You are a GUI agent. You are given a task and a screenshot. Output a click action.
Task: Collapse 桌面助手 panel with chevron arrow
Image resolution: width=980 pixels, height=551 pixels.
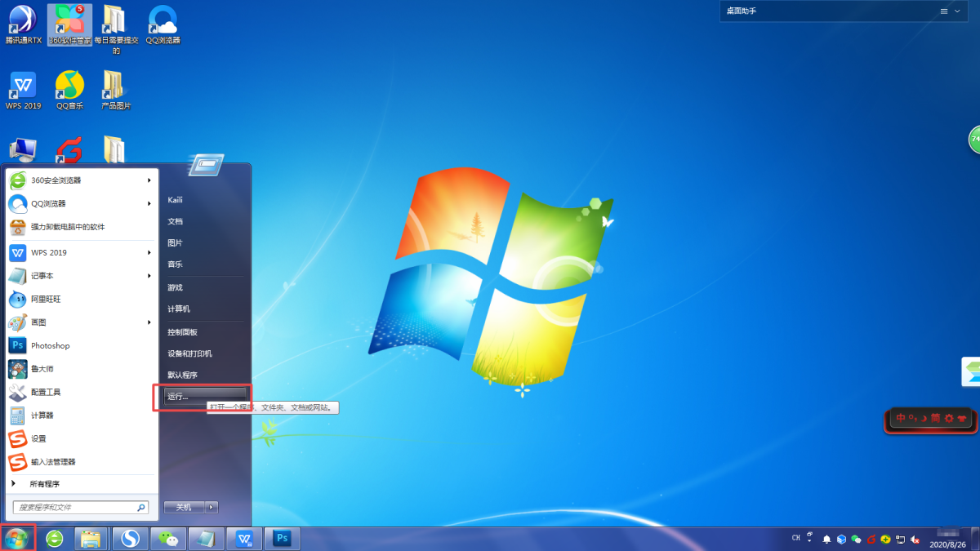pos(959,11)
